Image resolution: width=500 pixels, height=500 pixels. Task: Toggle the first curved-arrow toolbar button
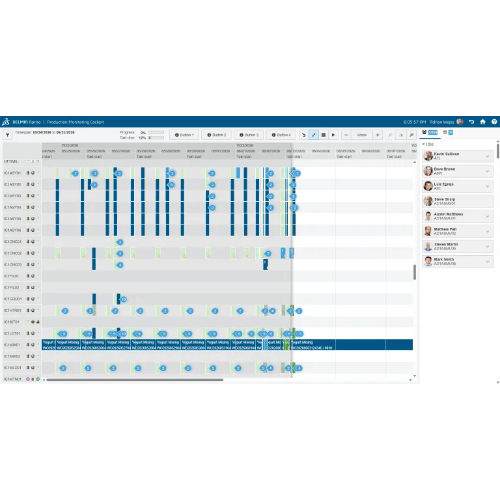(303, 135)
